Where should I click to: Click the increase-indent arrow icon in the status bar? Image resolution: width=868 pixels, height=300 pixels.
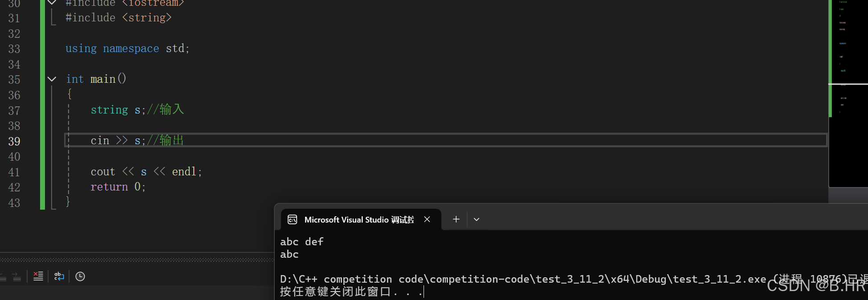(x=16, y=276)
